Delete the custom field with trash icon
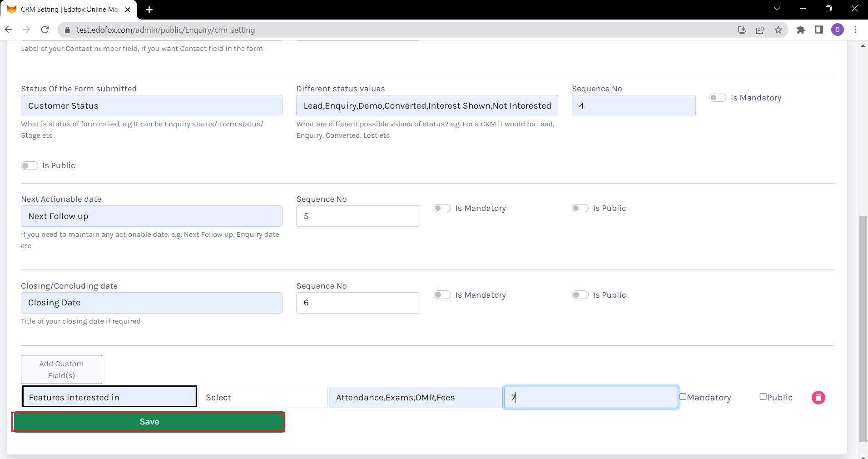 pyautogui.click(x=818, y=398)
